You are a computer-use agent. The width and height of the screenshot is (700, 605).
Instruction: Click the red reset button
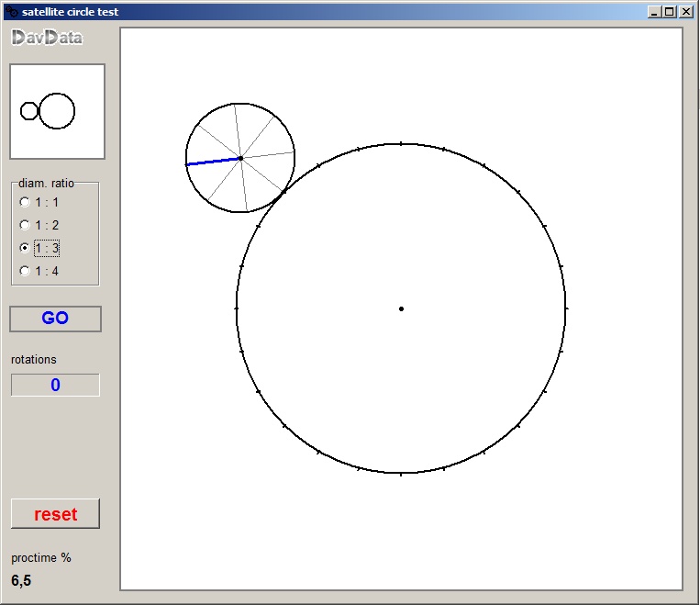pos(55,514)
